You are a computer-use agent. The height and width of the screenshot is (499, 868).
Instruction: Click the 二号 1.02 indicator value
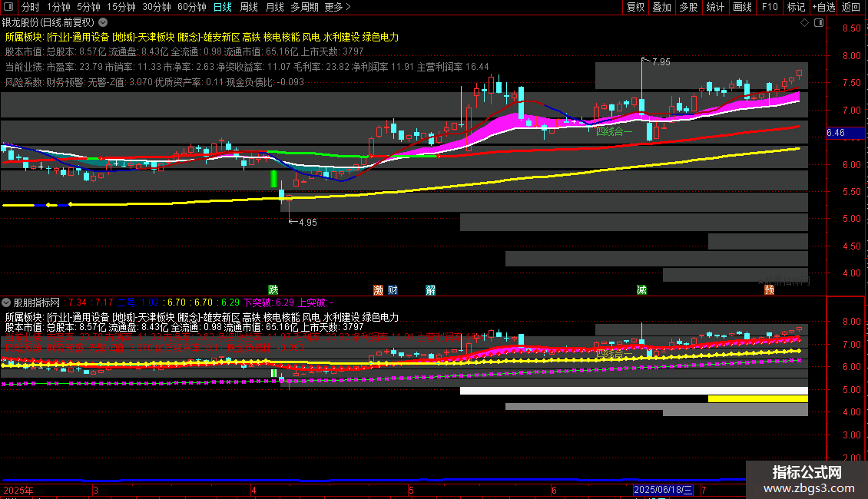(x=137, y=302)
